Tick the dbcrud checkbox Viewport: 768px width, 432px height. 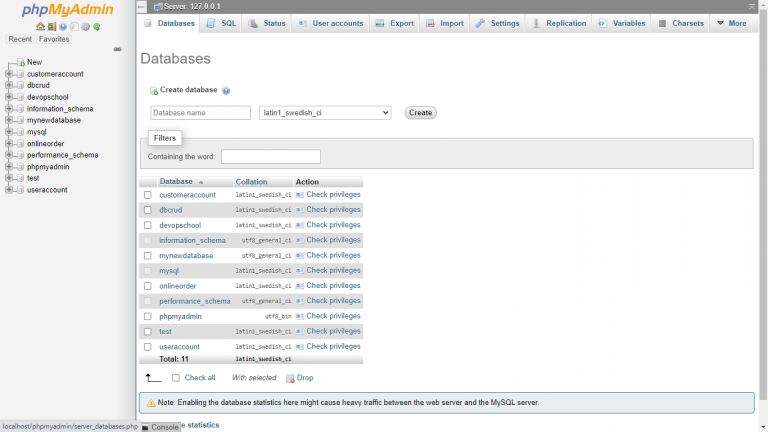click(x=147, y=210)
